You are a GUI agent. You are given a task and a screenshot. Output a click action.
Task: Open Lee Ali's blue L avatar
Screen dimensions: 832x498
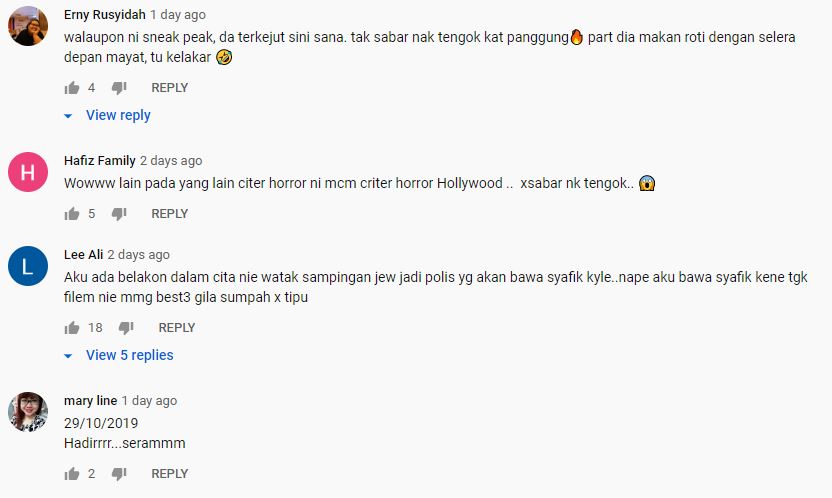(28, 266)
